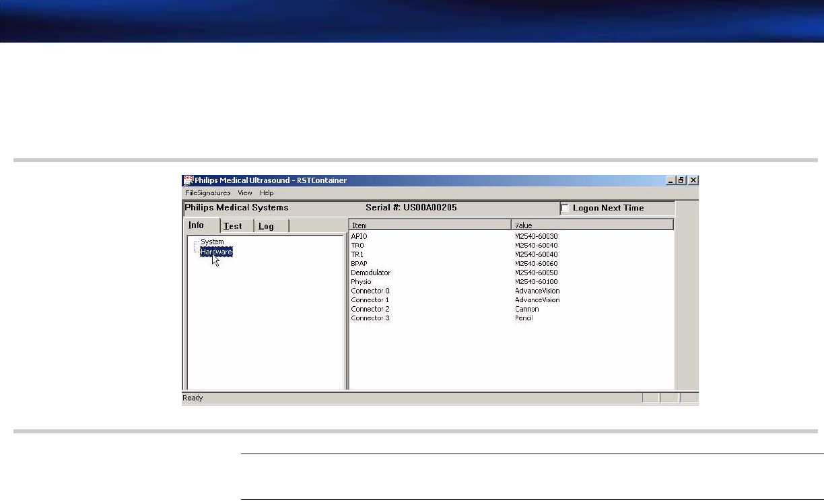Screen dimensions: 824x504
Task: Click the M2540-60060 value
Action: click(x=537, y=264)
